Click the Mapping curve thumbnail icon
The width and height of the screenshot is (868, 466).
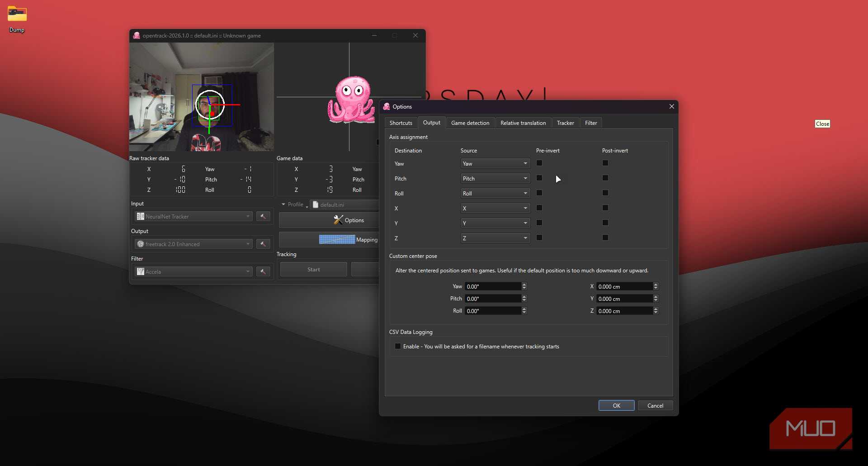pos(337,239)
